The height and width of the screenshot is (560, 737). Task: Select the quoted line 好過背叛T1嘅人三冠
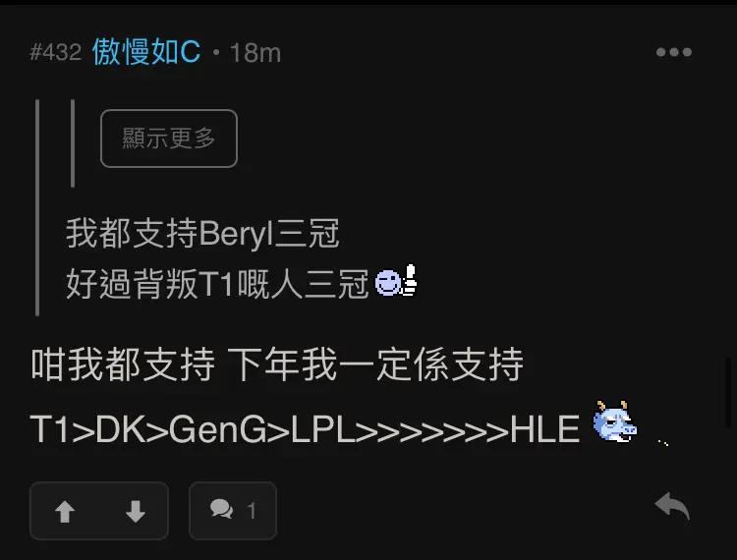[217, 284]
